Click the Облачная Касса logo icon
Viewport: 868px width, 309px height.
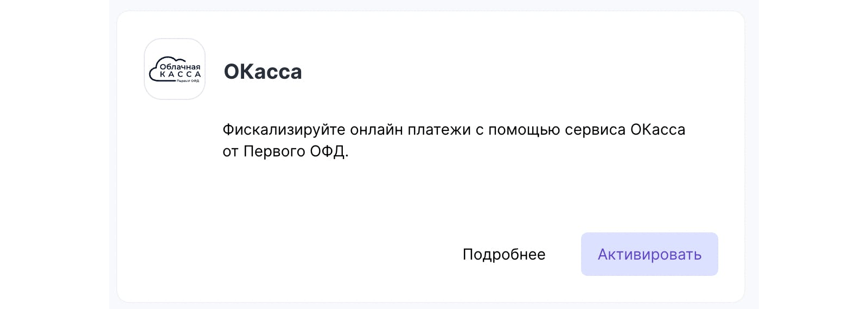pos(175,69)
